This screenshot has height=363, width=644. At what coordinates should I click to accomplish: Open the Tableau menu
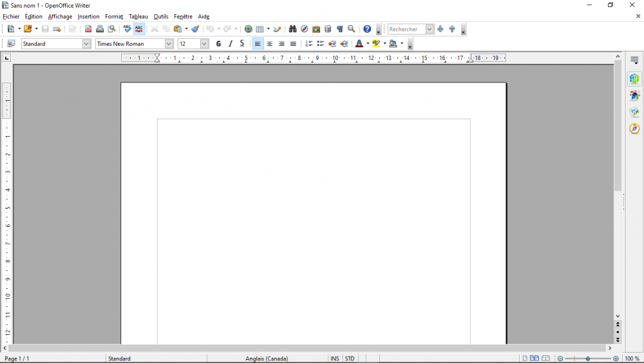tap(138, 16)
